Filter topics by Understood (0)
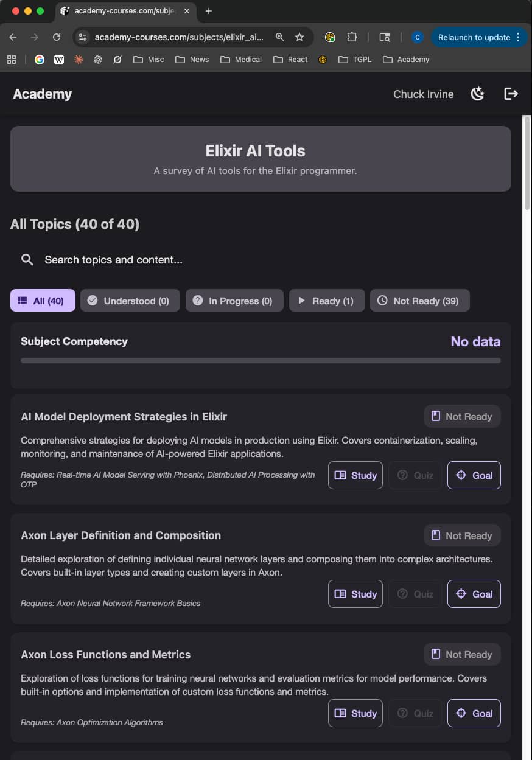The height and width of the screenshot is (760, 532). (130, 301)
